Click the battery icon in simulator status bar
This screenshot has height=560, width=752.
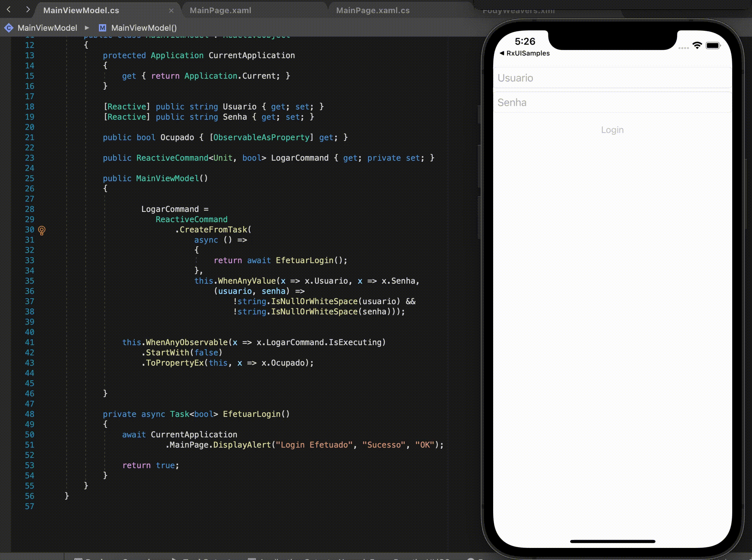click(x=713, y=45)
